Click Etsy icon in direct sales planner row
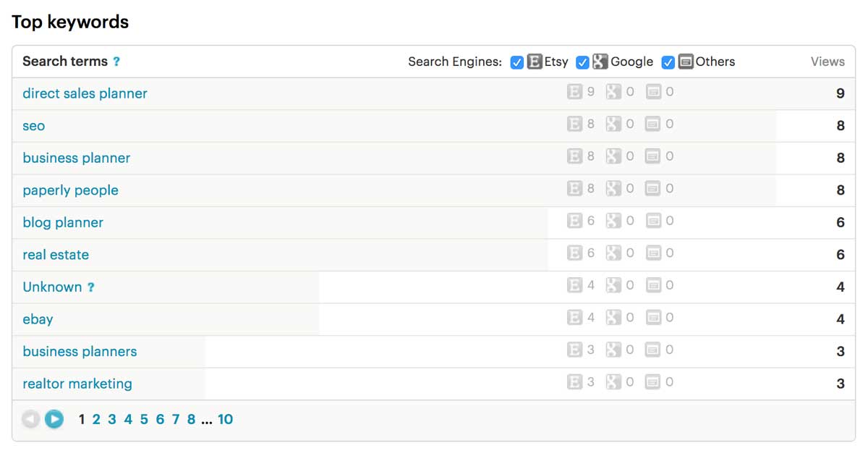This screenshot has width=868, height=456. (x=574, y=92)
